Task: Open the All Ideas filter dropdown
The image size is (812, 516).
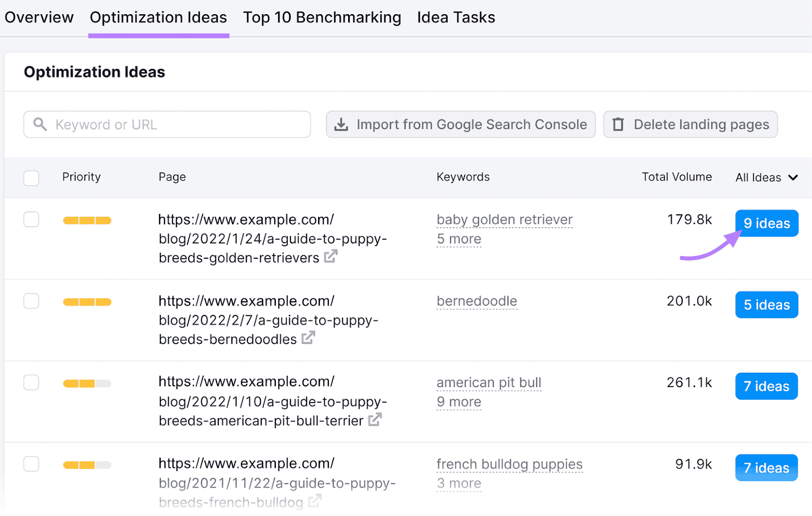Action: tap(766, 177)
